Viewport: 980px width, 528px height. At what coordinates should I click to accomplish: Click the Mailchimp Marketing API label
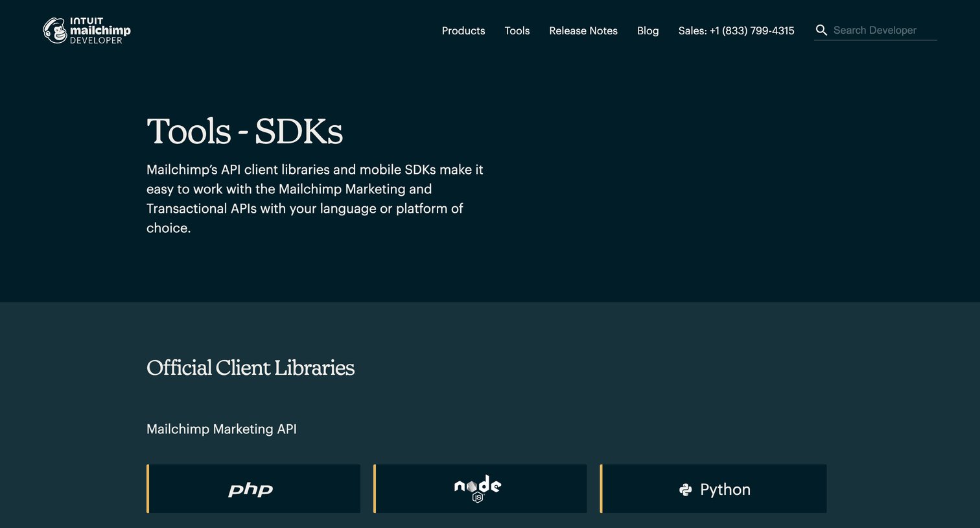222,429
